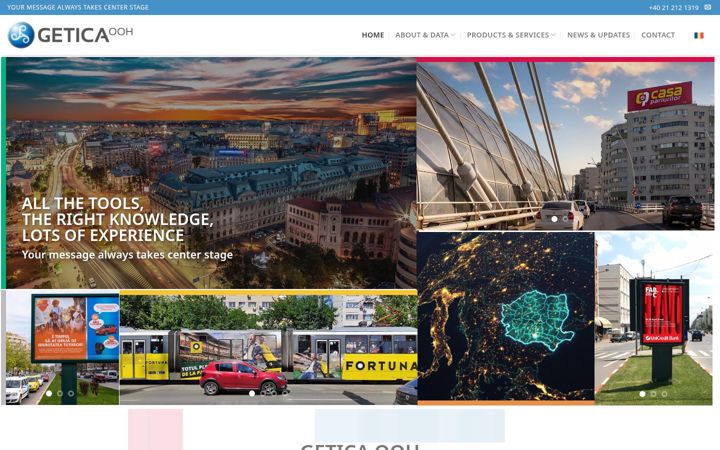
Task: Click the GETICA OOH wordmark text
Action: (85, 35)
